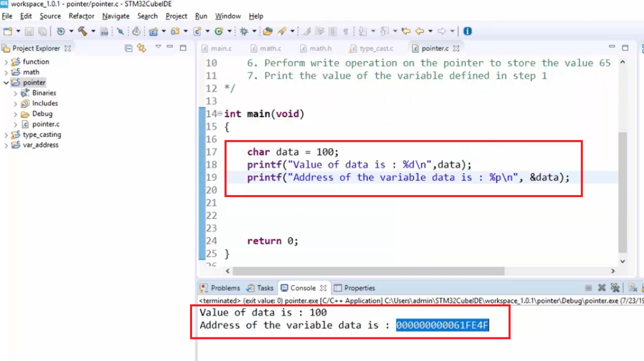Click Remove Launch X in Console
Image resolution: width=644 pixels, height=361 pixels.
(x=602, y=288)
